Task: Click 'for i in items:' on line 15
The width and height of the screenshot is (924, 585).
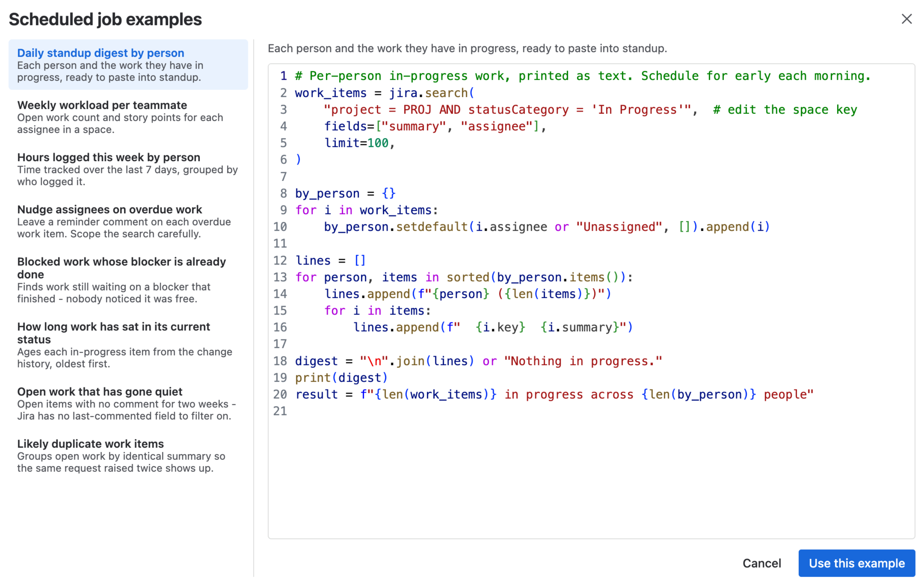Action: pyautogui.click(x=378, y=310)
